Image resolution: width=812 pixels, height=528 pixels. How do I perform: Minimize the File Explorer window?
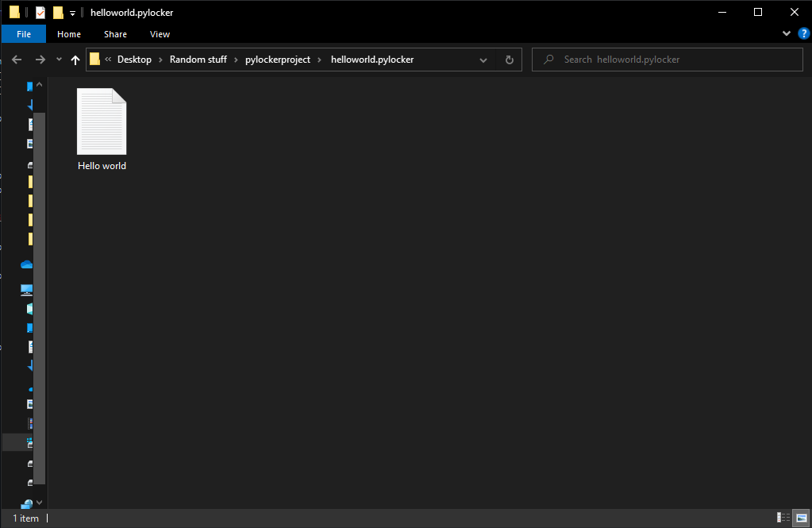pyautogui.click(x=722, y=13)
